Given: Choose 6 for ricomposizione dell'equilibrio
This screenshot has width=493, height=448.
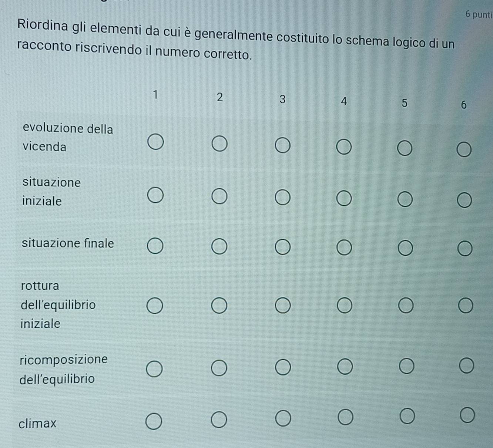Looking at the screenshot, I should [466, 366].
